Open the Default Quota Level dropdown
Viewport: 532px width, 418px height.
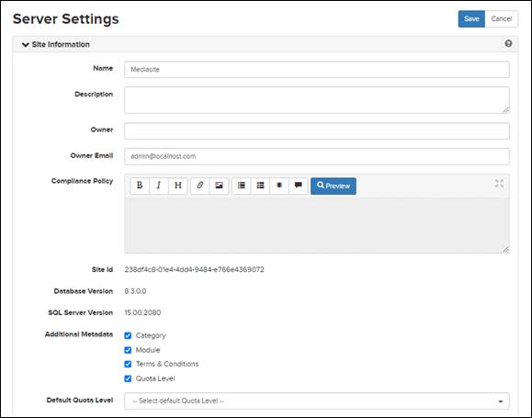(x=317, y=401)
